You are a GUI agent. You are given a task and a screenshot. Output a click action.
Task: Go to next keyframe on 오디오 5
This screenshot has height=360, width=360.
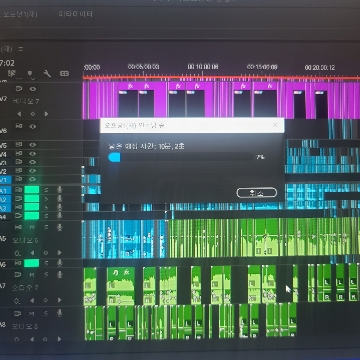coord(60,253)
